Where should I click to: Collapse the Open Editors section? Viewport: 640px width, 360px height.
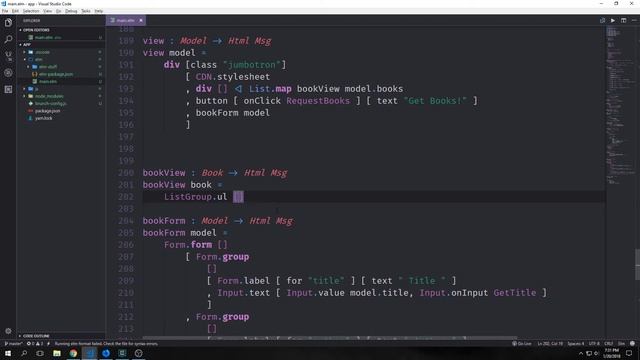tap(61, 30)
